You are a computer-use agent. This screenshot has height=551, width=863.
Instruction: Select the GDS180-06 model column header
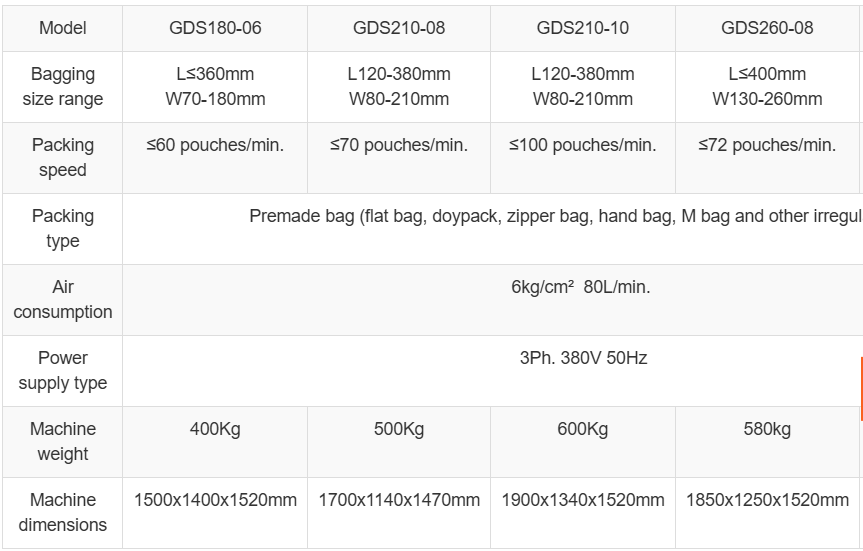(215, 28)
